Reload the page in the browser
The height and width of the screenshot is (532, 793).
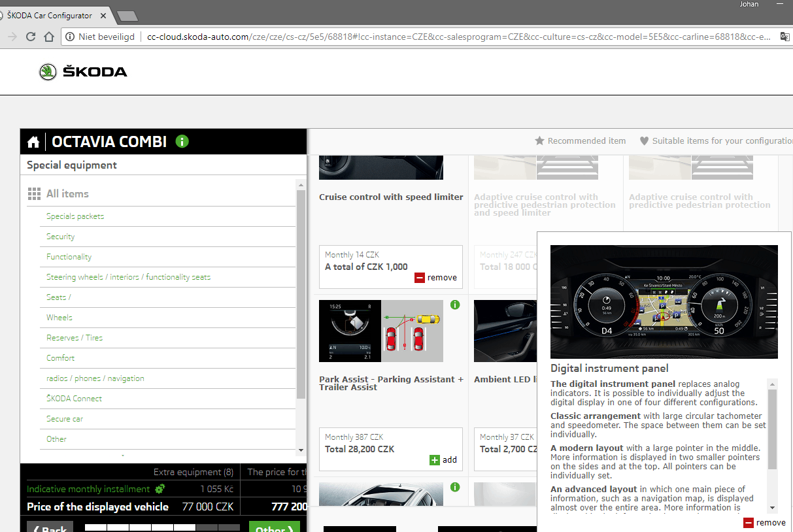[31, 37]
